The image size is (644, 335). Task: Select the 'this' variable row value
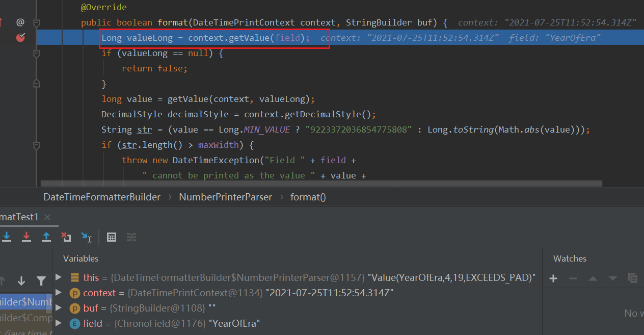point(323,277)
